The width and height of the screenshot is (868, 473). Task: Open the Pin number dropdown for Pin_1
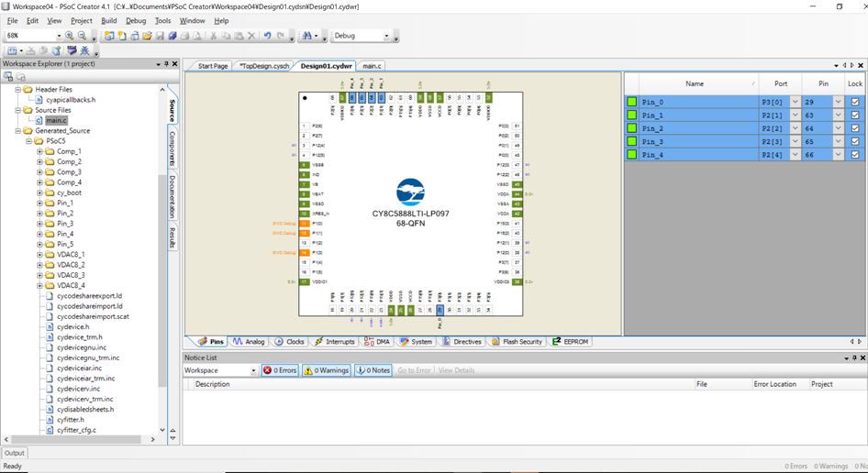(x=838, y=115)
